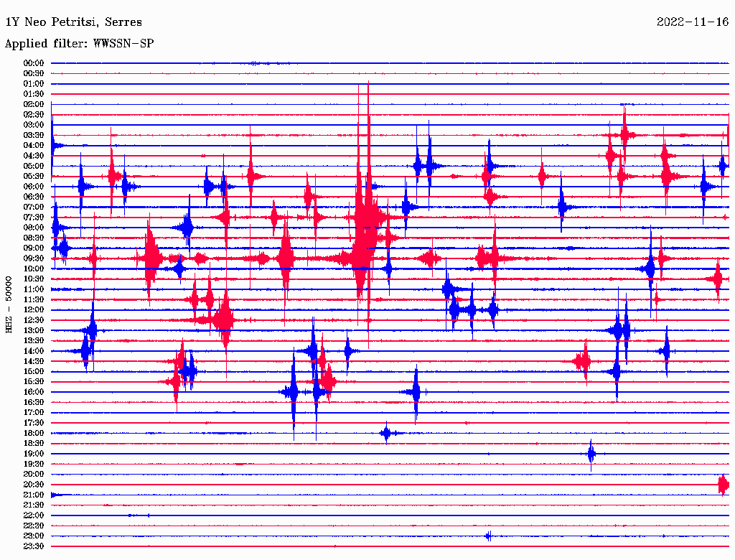Click the blue seismic burst on the 18:00 trace
735x560 pixels.
[386, 433]
